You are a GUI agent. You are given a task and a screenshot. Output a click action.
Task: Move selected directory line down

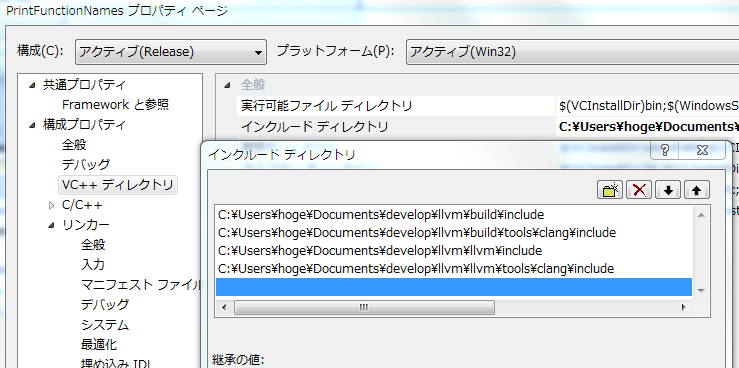point(668,190)
